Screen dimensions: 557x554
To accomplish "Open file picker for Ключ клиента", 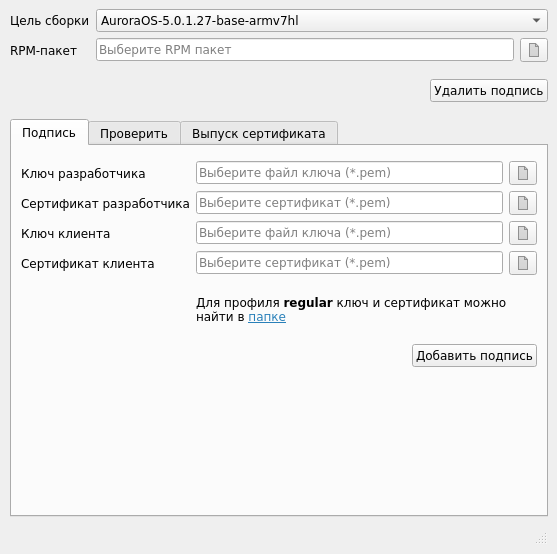I will 523,233.
